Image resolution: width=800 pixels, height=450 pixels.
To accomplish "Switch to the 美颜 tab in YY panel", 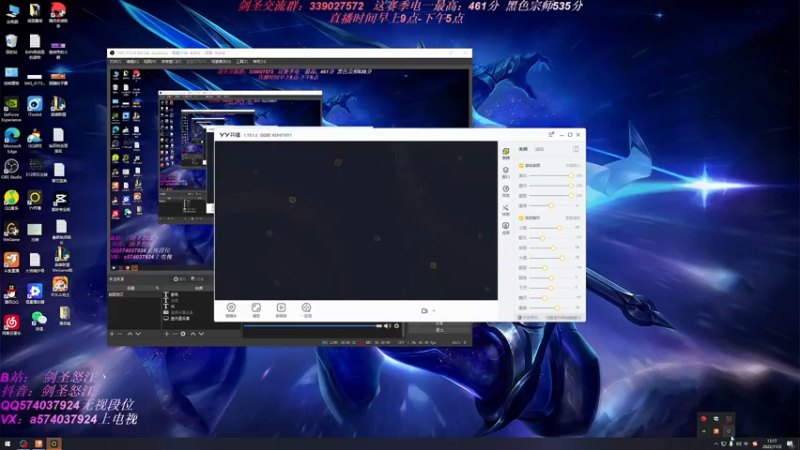I will (523, 149).
